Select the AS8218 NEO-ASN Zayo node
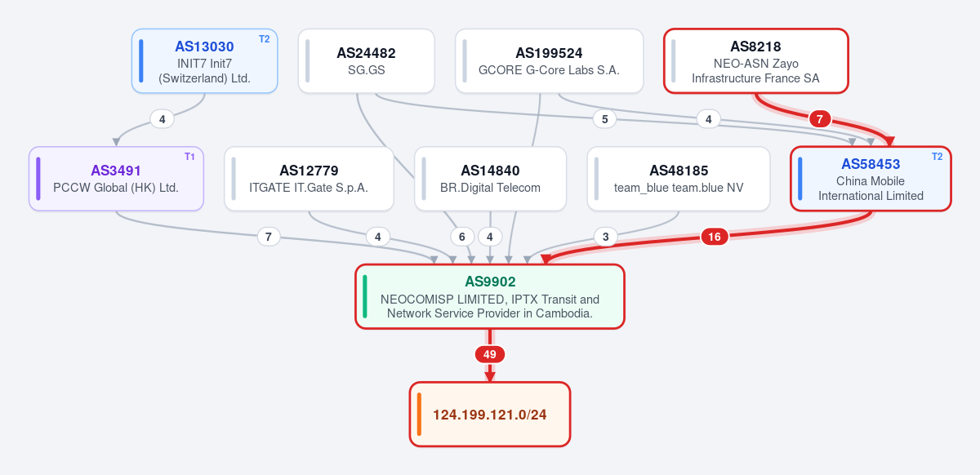This screenshot has width=980, height=475. 755,61
